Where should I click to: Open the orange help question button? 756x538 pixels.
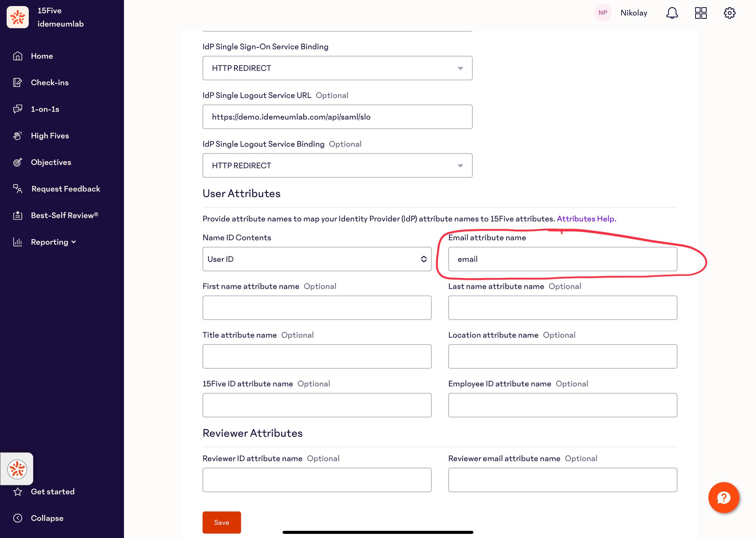(x=723, y=498)
